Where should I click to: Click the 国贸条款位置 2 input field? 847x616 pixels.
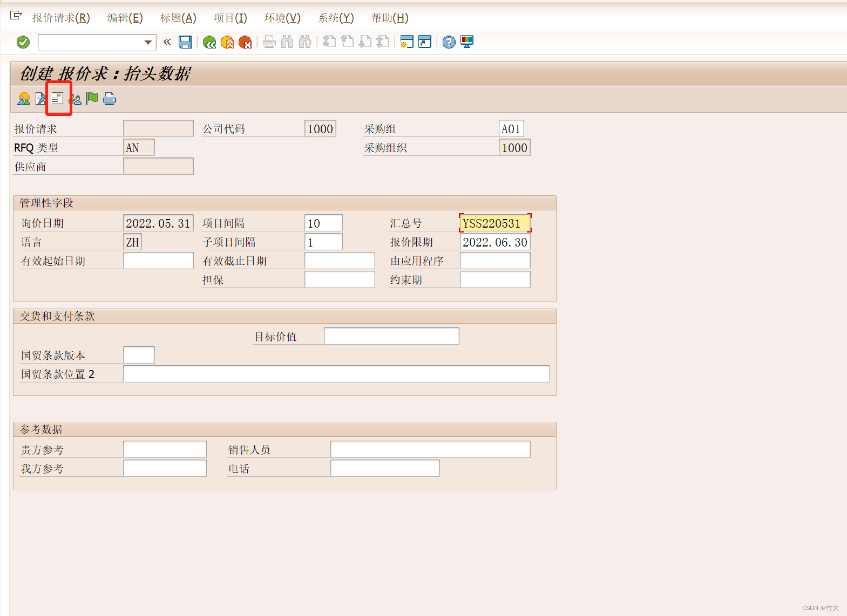(336, 374)
